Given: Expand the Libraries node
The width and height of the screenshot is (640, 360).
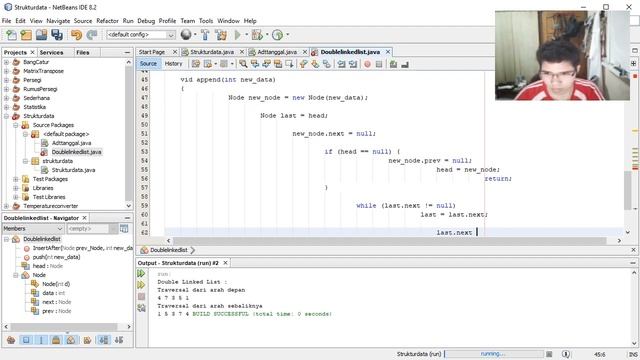Looking at the screenshot, I should 16,188.
